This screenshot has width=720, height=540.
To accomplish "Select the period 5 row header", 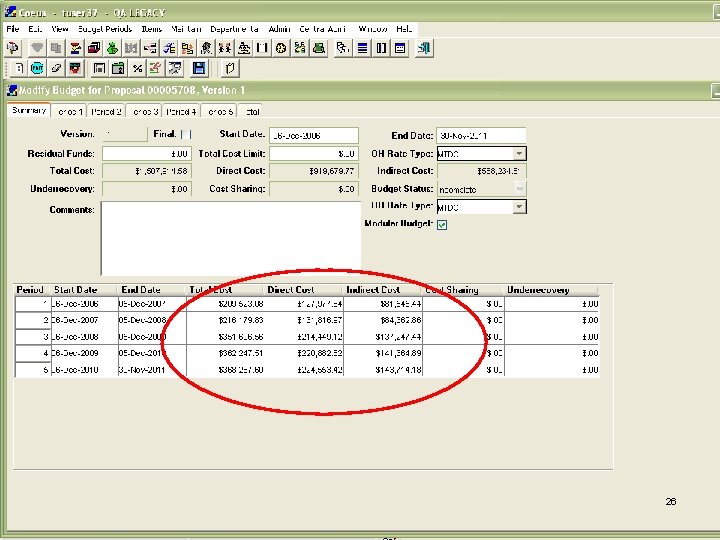I will point(33,370).
